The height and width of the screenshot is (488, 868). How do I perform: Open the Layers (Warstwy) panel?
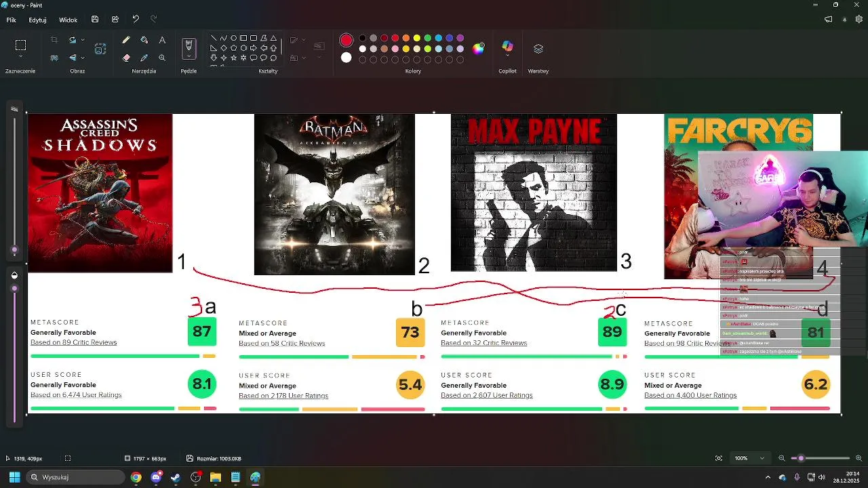pos(538,49)
